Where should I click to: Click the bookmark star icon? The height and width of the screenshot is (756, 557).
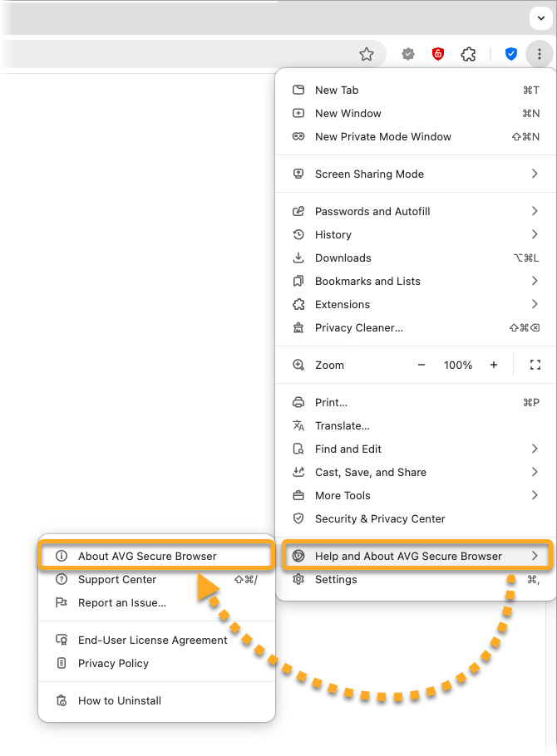tap(367, 54)
